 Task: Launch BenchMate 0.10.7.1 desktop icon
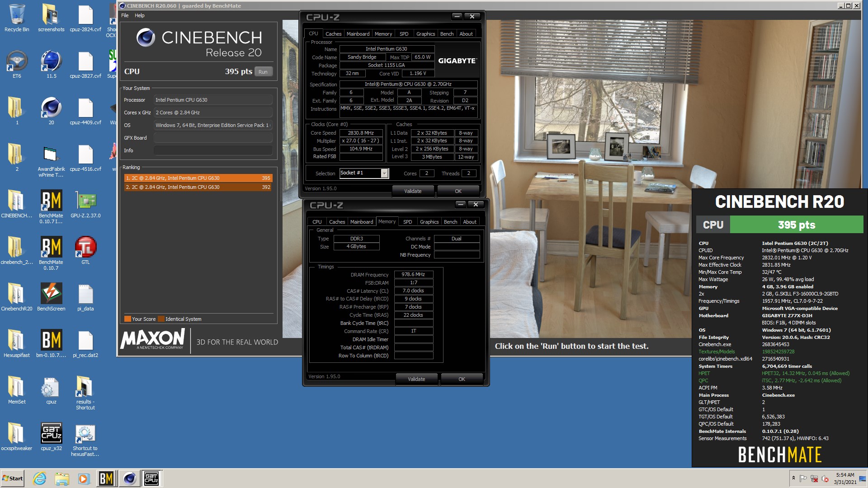pos(51,207)
